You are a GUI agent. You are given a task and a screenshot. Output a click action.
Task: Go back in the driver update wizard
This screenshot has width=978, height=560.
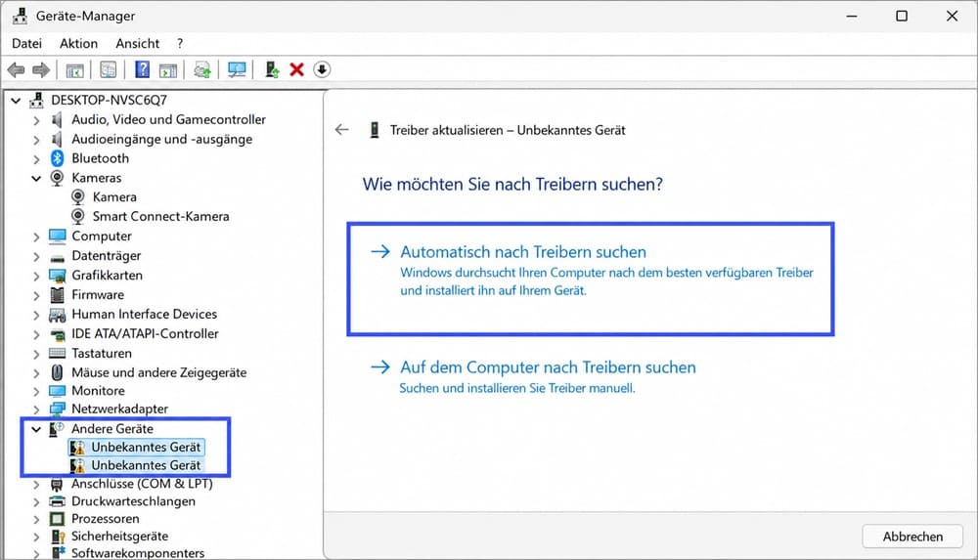[x=341, y=130]
